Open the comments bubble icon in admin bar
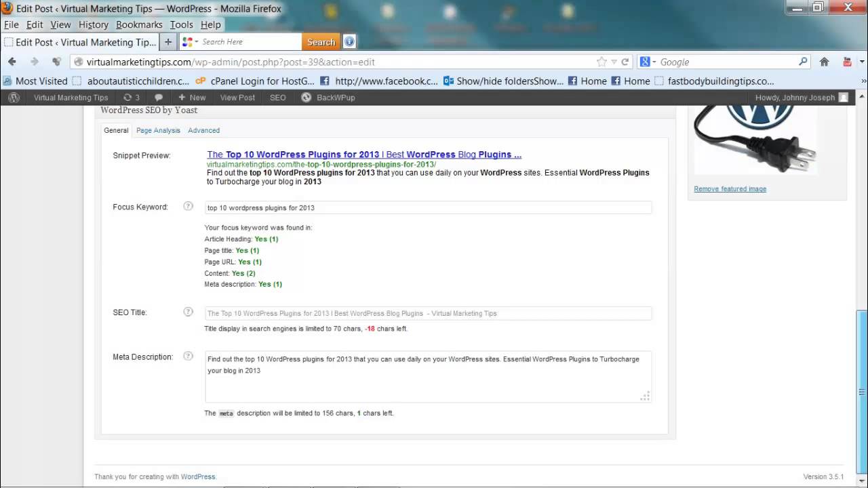The width and height of the screenshot is (868, 488). [159, 98]
